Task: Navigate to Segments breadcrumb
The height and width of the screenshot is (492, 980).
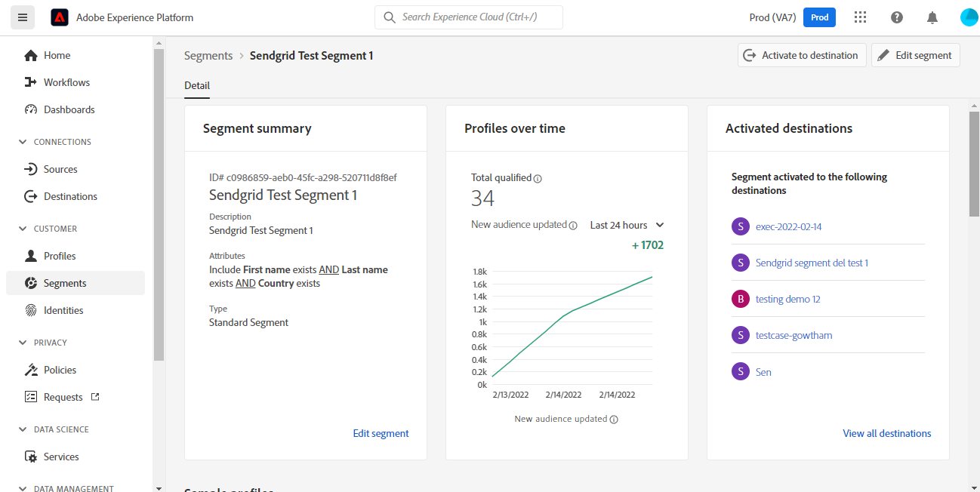Action: tap(208, 55)
